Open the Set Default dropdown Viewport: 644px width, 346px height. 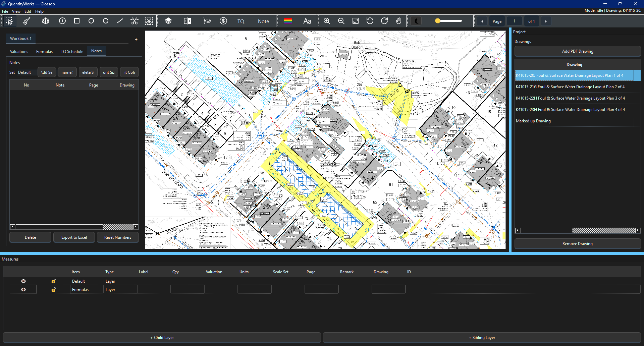point(27,72)
